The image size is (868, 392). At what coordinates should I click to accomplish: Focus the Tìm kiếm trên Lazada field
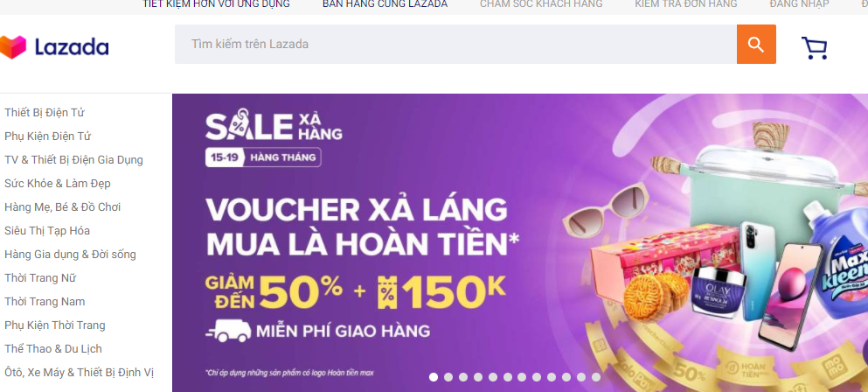tap(455, 45)
